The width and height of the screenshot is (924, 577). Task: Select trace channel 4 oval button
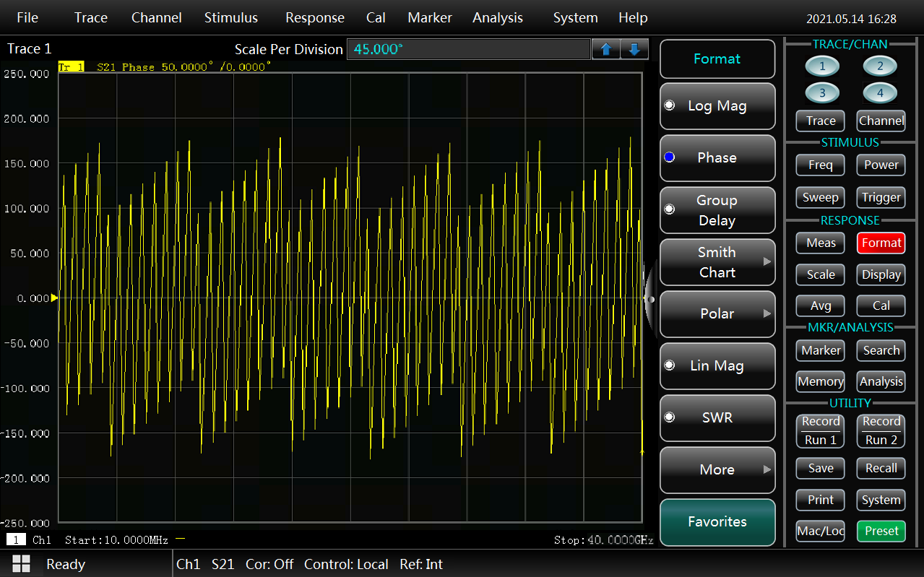point(880,93)
